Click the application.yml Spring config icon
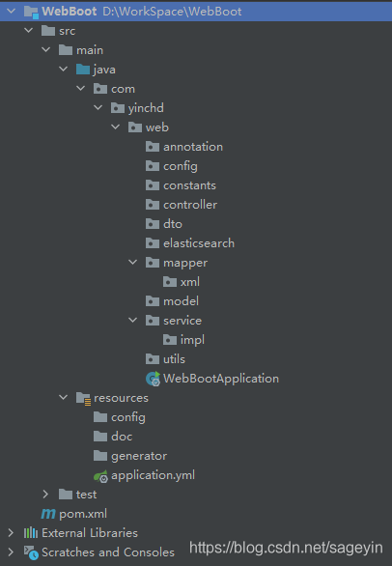Screen dimensions: 392x566 coord(100,476)
